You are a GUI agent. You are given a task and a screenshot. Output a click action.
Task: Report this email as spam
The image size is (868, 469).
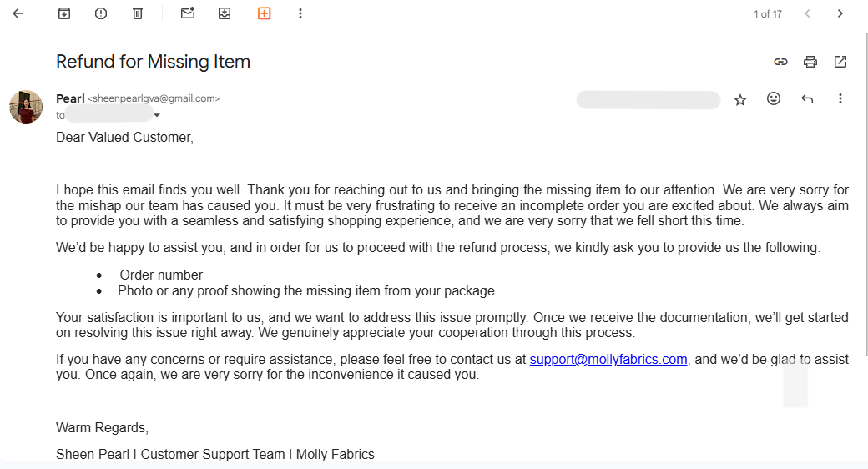101,13
